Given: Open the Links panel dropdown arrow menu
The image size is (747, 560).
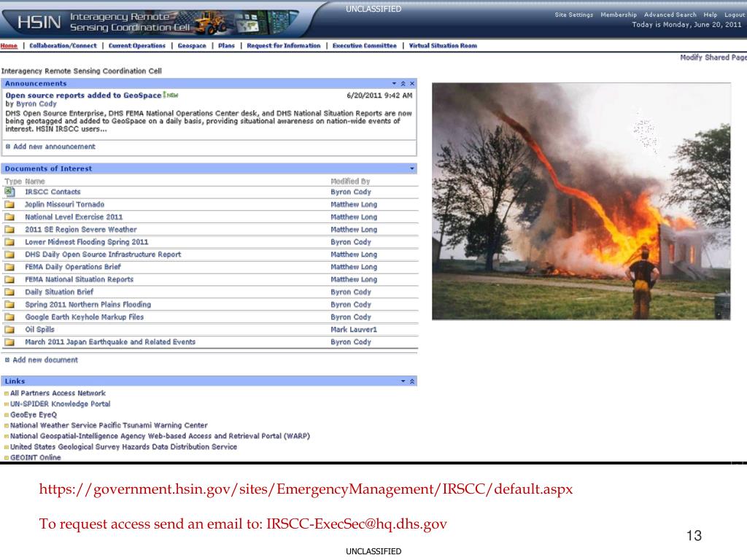Looking at the screenshot, I should (403, 381).
